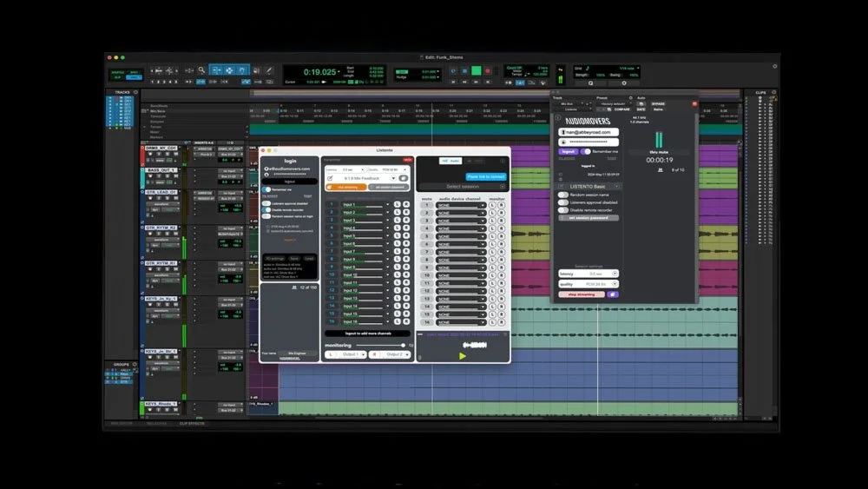Click monitor L button for receiver channel 1
868x489 pixels.
pyautogui.click(x=492, y=205)
